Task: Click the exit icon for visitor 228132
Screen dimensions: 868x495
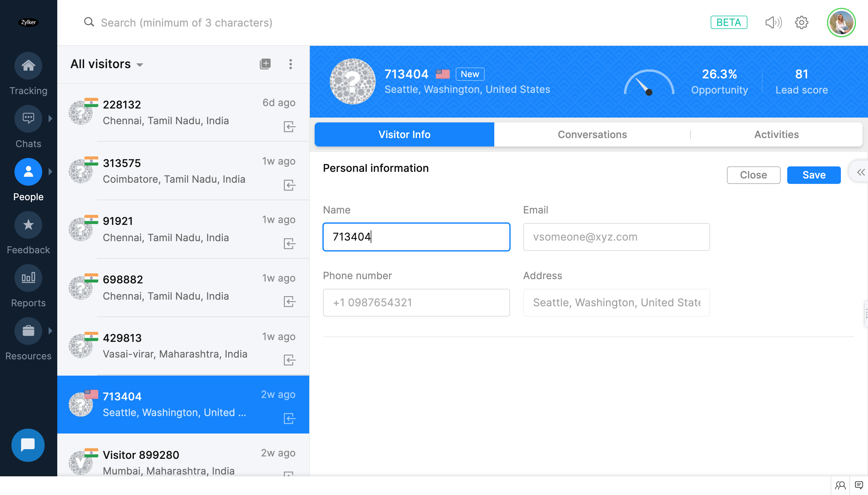Action: (289, 127)
